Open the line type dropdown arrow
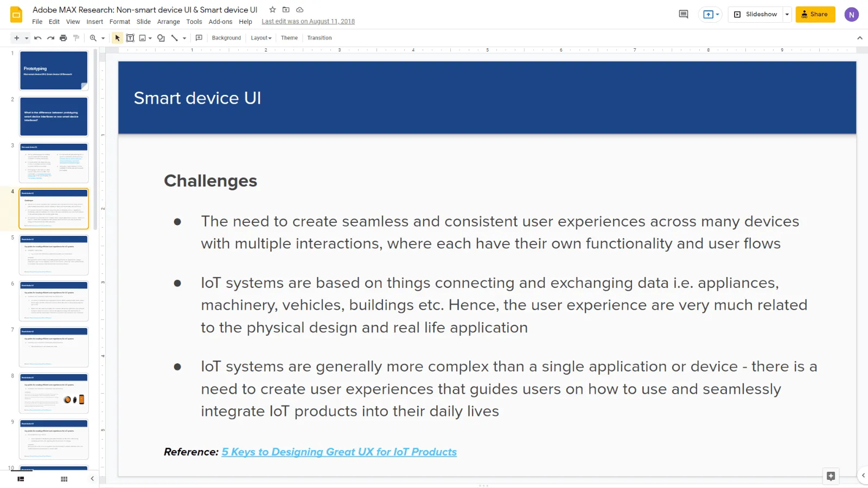 click(x=184, y=38)
